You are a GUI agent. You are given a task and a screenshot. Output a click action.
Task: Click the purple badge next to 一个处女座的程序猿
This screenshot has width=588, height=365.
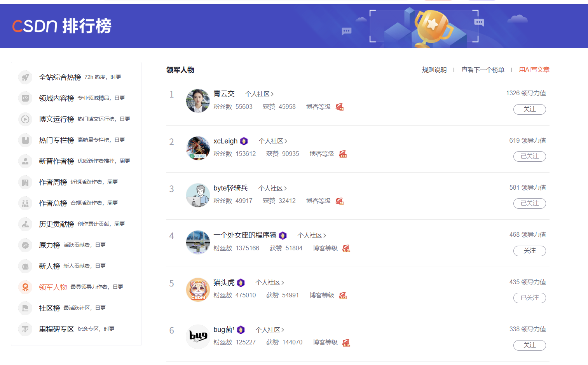(x=283, y=236)
